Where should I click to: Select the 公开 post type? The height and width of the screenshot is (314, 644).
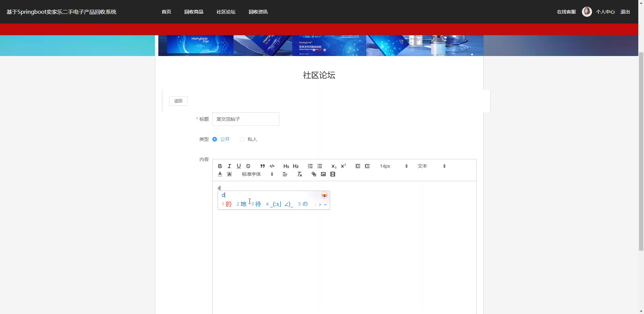click(x=215, y=139)
